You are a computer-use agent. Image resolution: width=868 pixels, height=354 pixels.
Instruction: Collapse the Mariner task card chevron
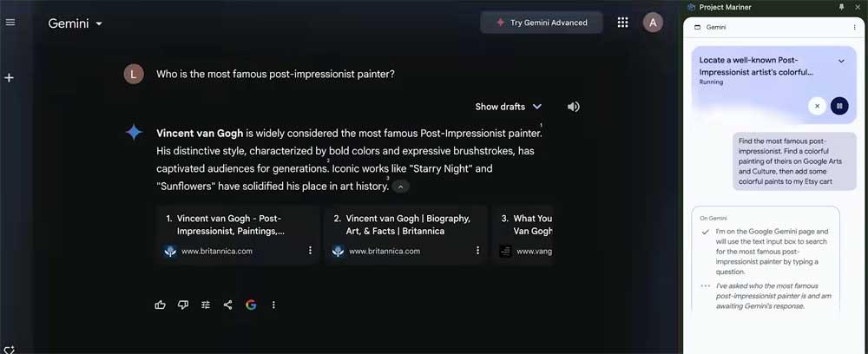(841, 61)
